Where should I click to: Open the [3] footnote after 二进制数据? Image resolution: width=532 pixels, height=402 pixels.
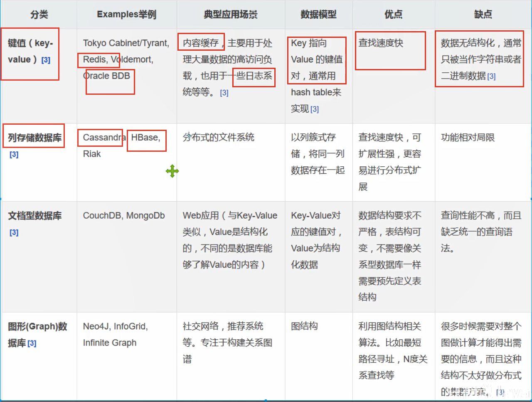point(491,76)
